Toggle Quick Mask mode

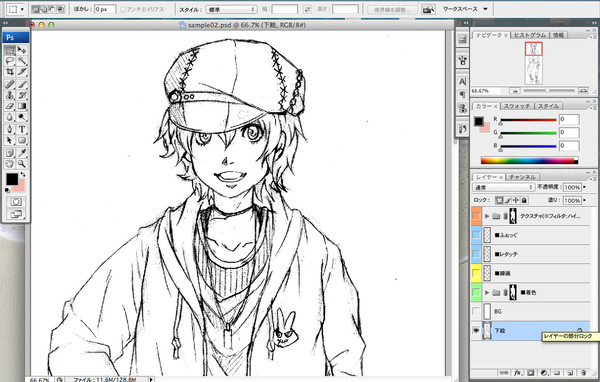[x=16, y=202]
